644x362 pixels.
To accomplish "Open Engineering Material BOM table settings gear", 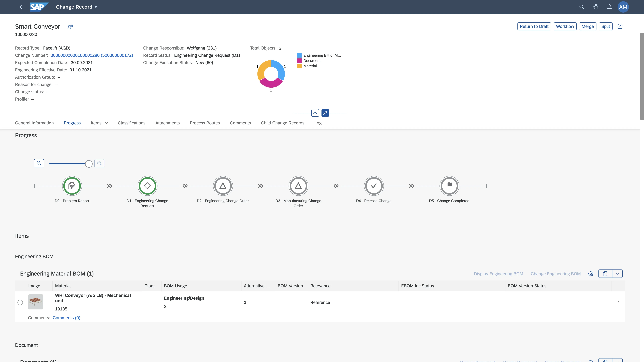I will (x=591, y=274).
